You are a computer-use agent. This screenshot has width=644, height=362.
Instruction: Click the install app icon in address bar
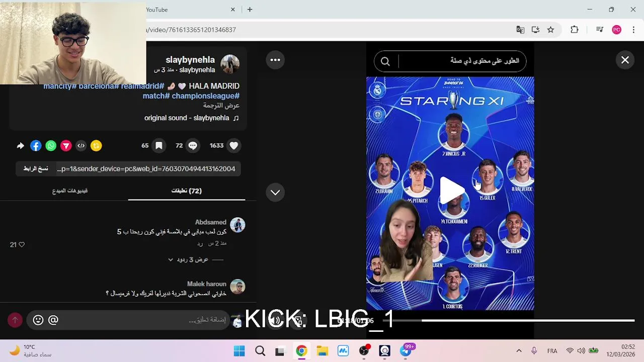[535, 30]
